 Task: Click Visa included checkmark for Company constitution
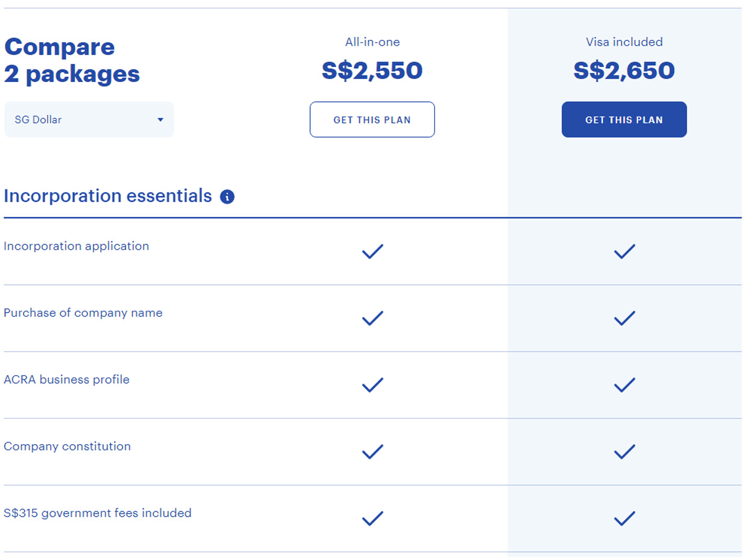coord(624,451)
